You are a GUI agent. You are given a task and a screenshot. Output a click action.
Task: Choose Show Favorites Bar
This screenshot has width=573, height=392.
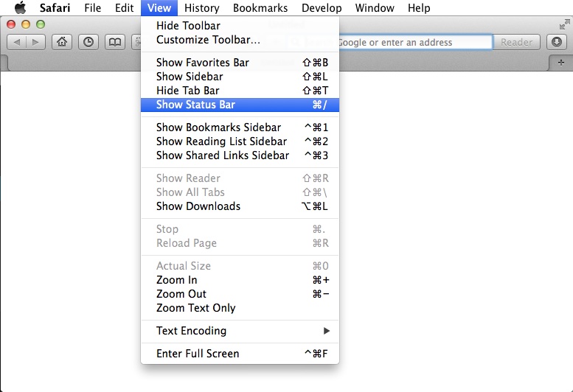pos(202,63)
